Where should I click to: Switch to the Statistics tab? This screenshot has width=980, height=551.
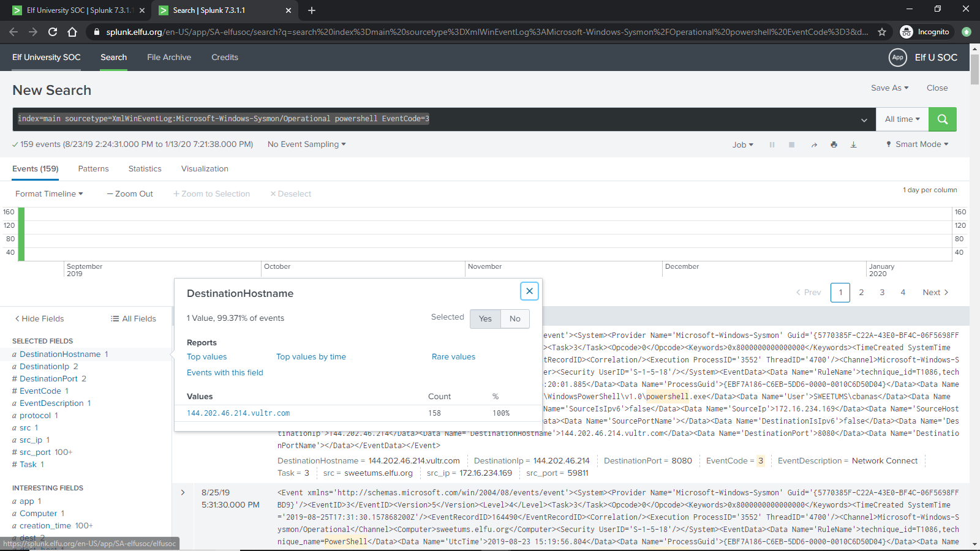(x=145, y=169)
